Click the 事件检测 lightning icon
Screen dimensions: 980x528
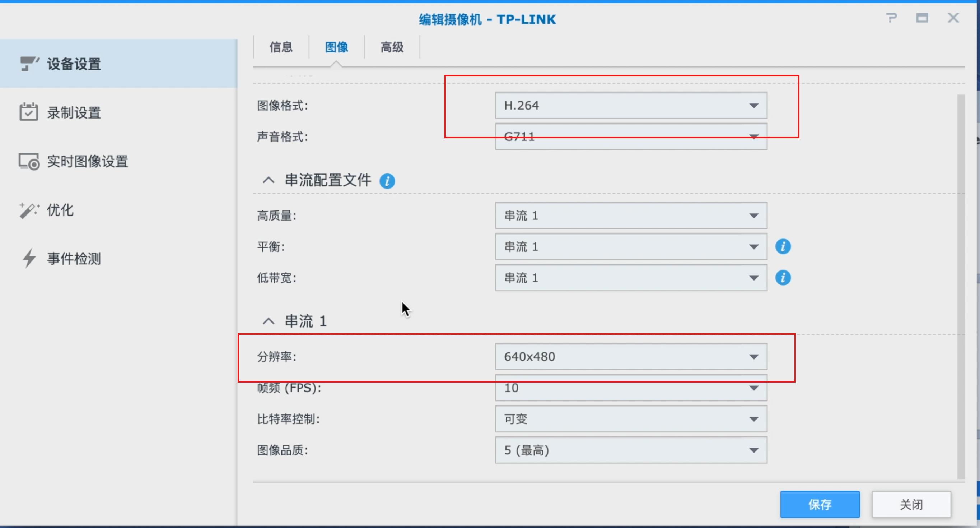pyautogui.click(x=29, y=259)
